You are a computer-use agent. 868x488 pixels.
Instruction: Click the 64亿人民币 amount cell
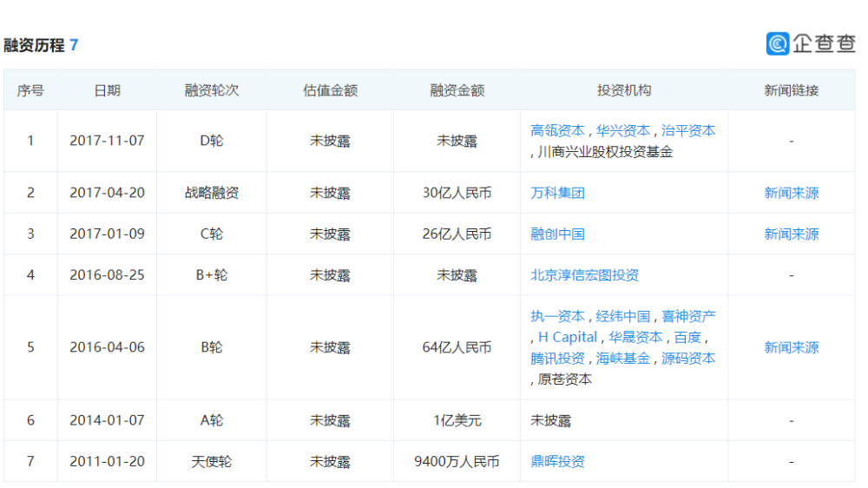(457, 347)
